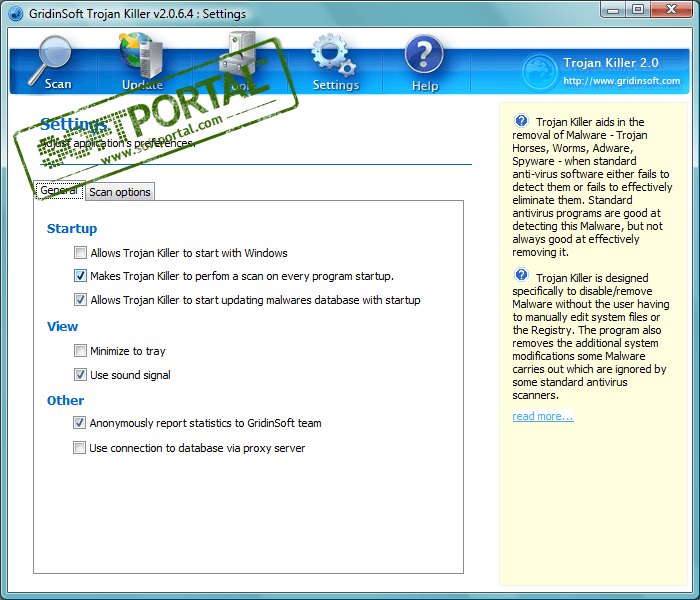Open the read more... link

click(x=543, y=416)
